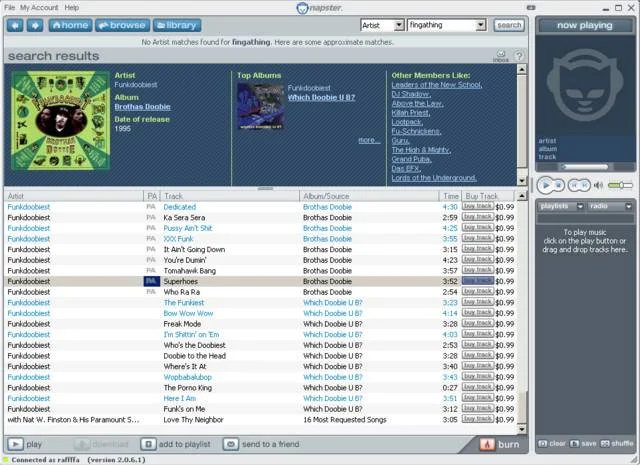Adjust the volume slider
Screen dimensions: 640x465
pyautogui.click(x=620, y=185)
